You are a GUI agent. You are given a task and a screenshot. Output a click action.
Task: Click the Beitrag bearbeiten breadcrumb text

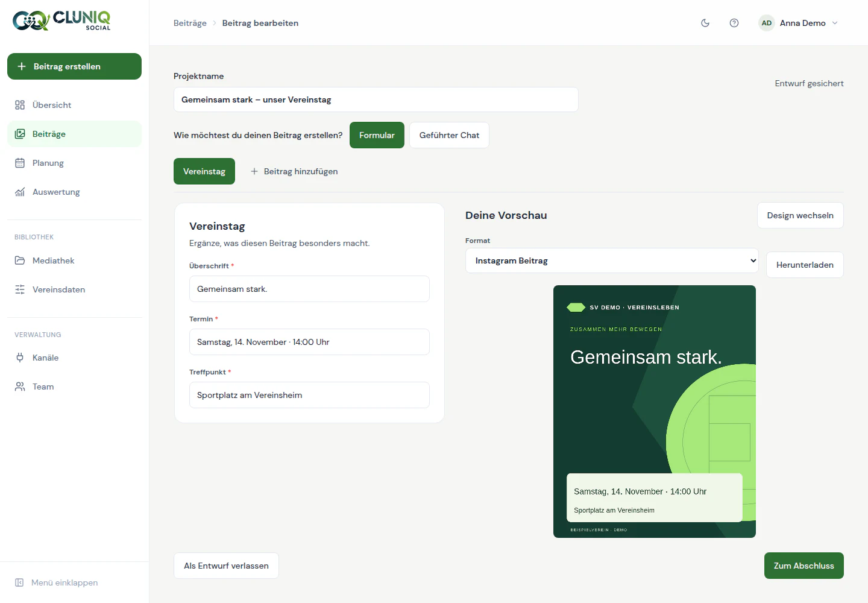tap(260, 23)
